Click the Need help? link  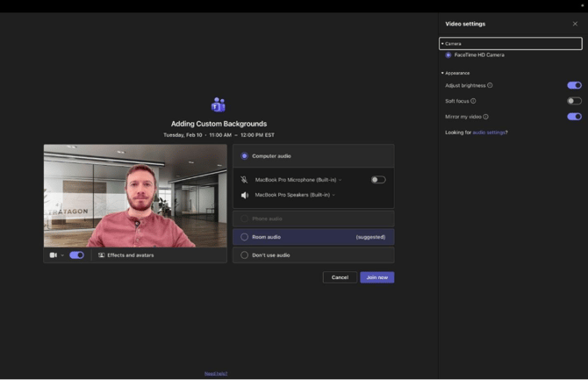[x=216, y=373]
